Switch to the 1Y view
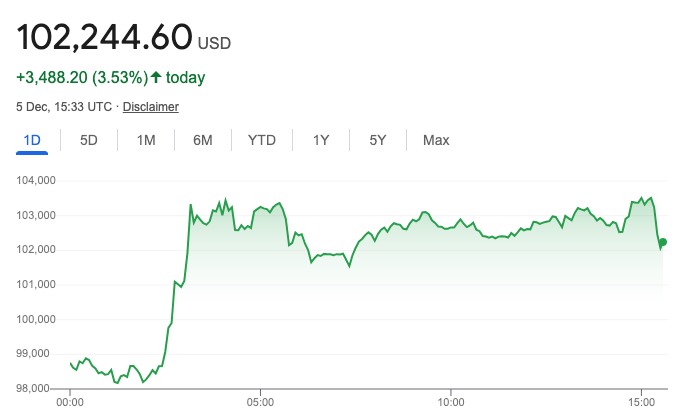688x420 pixels. click(x=321, y=140)
